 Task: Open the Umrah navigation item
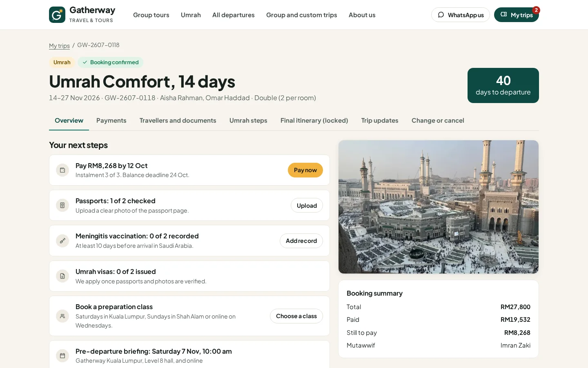[x=191, y=15]
